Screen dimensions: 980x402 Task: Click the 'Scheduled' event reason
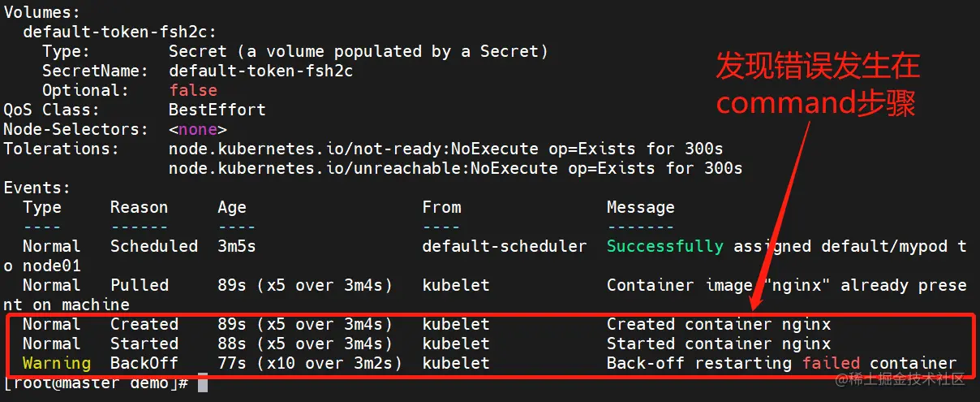154,246
